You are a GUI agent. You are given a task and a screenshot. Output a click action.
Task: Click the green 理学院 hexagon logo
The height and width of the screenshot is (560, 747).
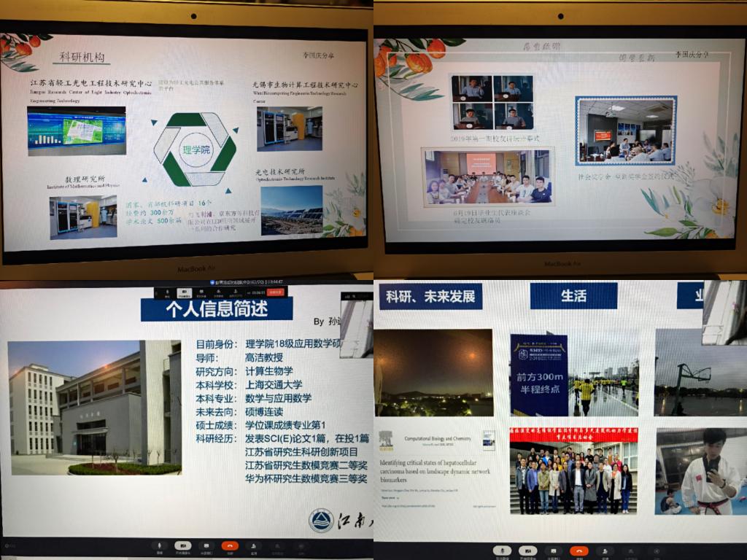pos(195,149)
